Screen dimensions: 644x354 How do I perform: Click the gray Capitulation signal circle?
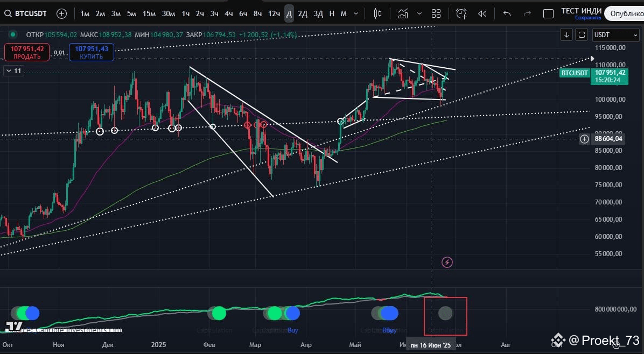click(445, 313)
